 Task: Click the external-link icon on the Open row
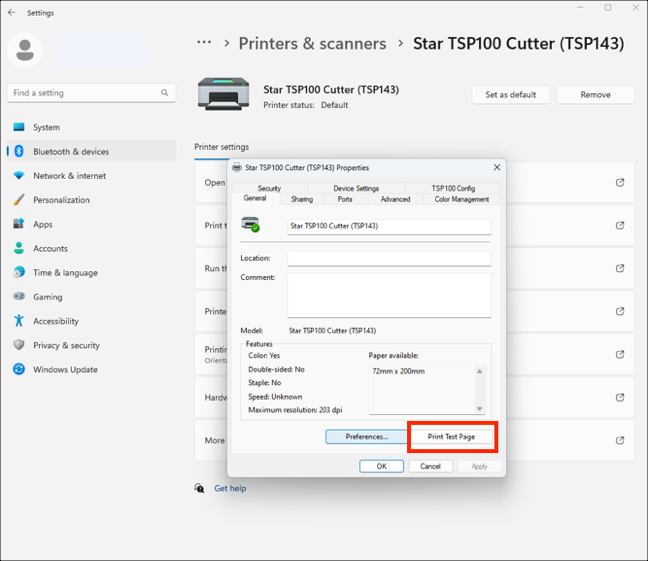[619, 182]
